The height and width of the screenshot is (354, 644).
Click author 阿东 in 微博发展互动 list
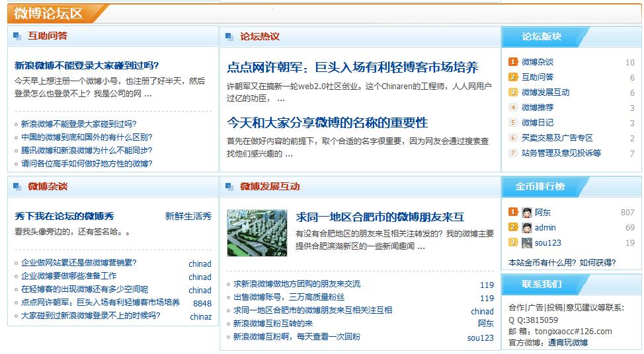pyautogui.click(x=486, y=324)
